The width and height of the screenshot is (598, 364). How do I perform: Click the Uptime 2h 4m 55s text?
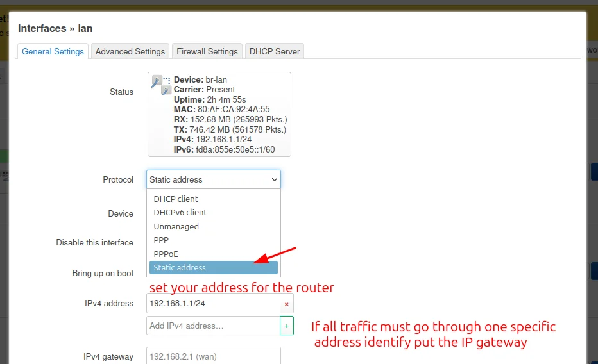tap(210, 99)
